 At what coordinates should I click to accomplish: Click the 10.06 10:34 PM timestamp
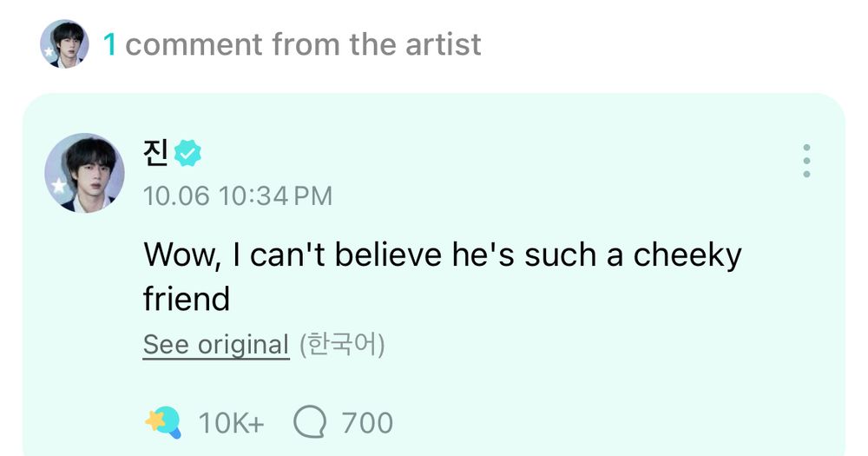237,195
